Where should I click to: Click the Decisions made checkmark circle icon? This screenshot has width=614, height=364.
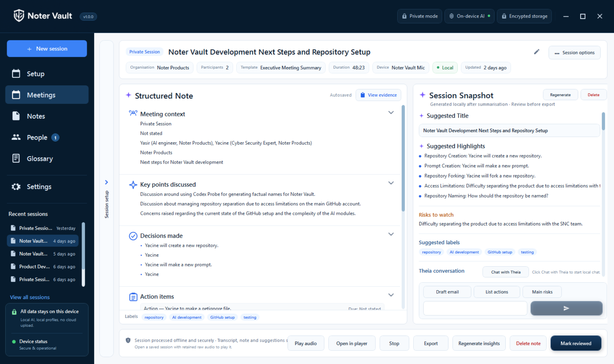tap(133, 236)
